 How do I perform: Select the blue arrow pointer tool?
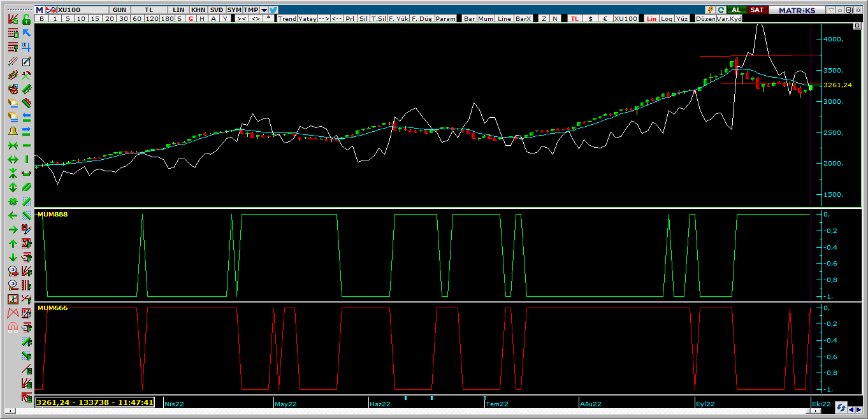(x=26, y=33)
